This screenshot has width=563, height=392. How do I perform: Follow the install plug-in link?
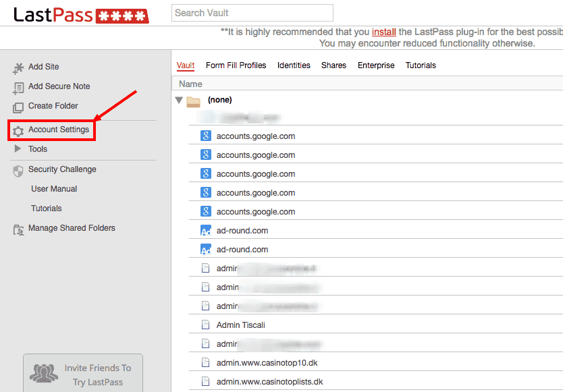tap(384, 32)
